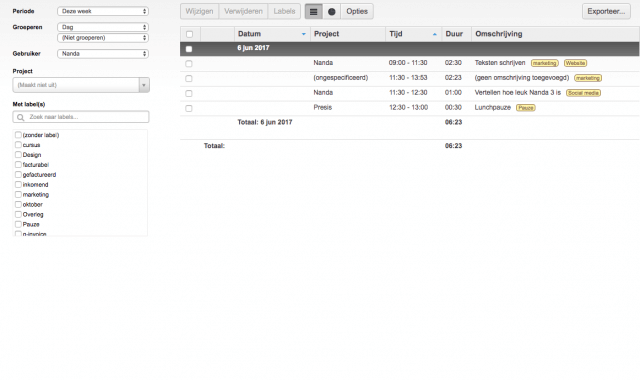640x380 pixels.
Task: Tick the marketing label filter
Action: [18, 194]
